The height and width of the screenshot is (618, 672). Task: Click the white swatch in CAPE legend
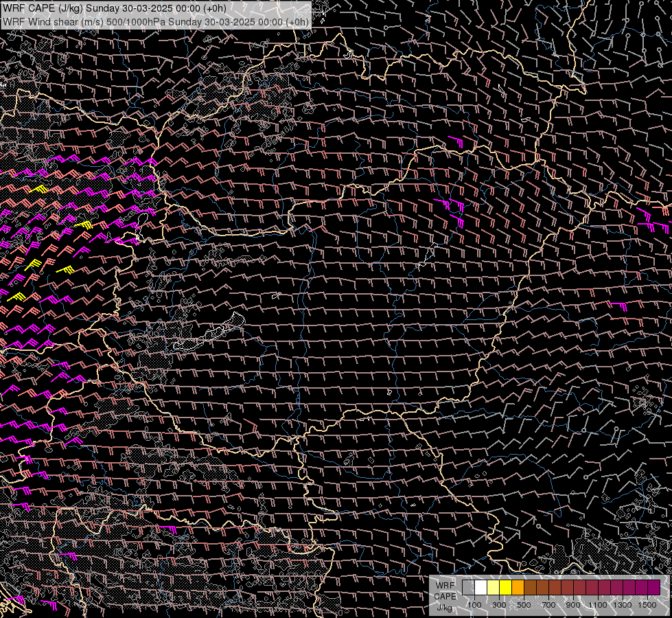[481, 587]
